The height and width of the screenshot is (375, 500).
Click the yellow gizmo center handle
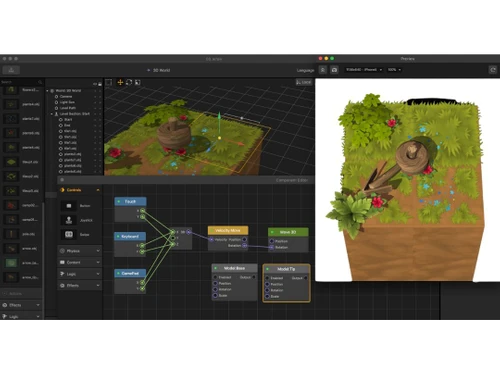[219, 138]
